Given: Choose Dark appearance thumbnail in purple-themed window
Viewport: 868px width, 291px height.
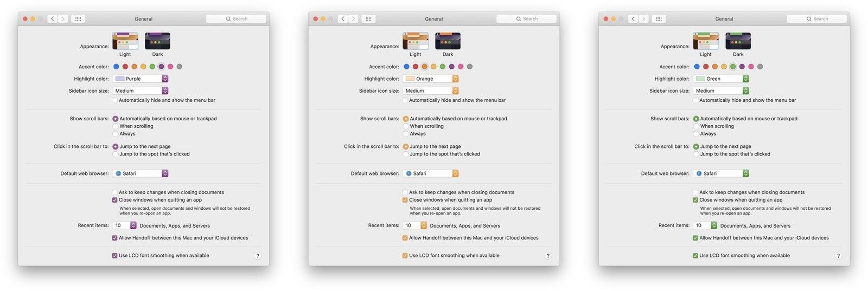Looking at the screenshot, I should (x=157, y=41).
